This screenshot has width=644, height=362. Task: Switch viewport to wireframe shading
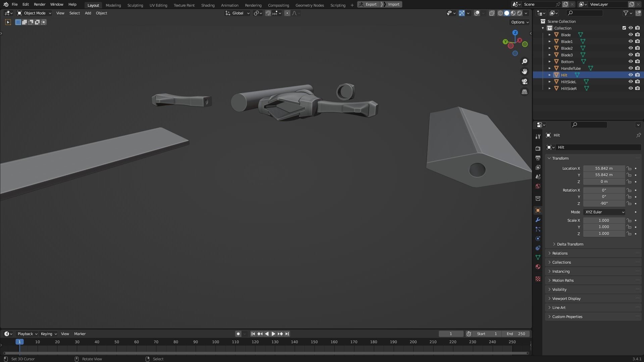click(x=500, y=13)
